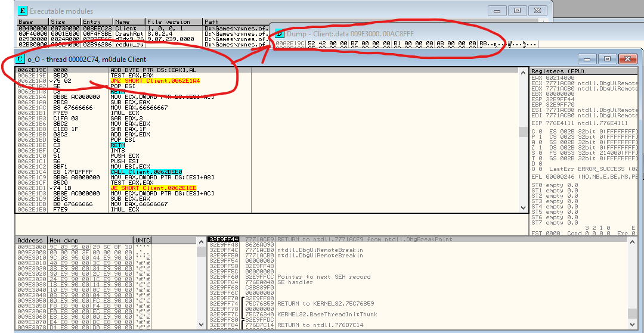The image size is (644, 333).
Task: Minimize the CPU thread window
Action: click(x=588, y=59)
